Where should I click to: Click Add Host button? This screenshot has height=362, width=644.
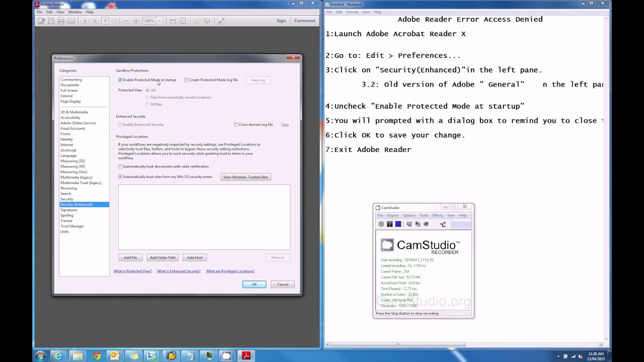(x=195, y=257)
